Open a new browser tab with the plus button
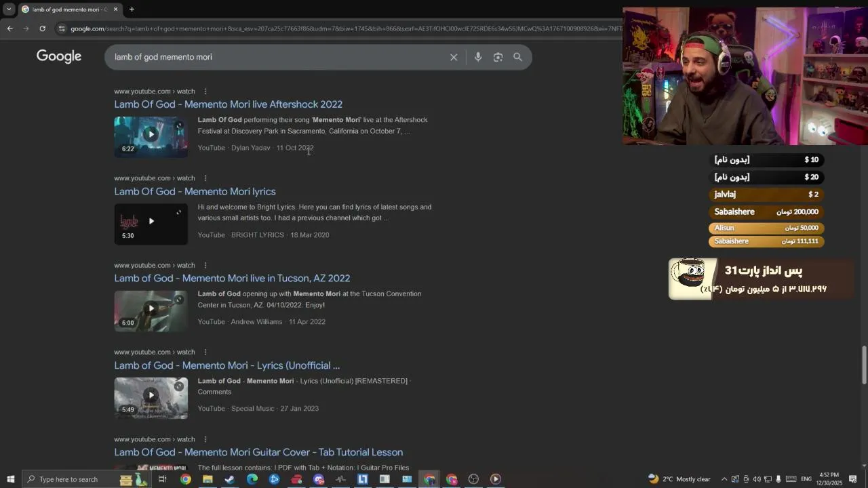Screen dimensions: 868x488 point(132,9)
